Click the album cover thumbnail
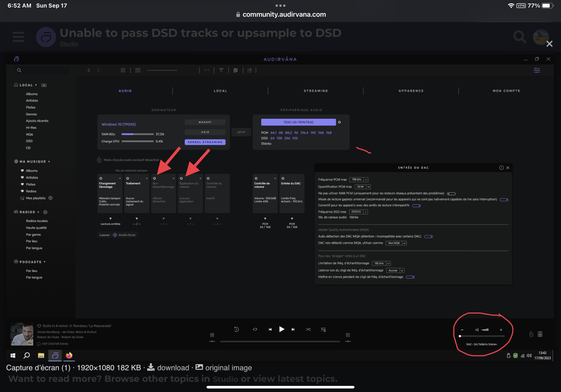Screen dimensions: 561x392 click(x=22, y=334)
